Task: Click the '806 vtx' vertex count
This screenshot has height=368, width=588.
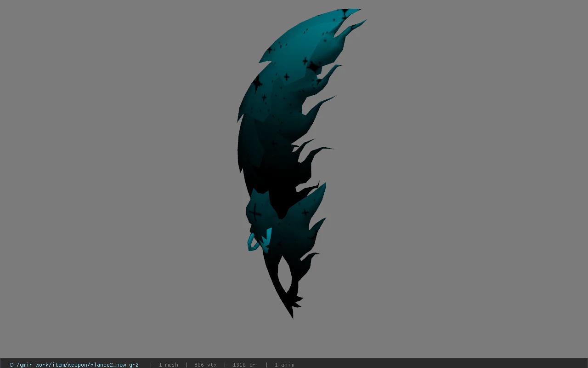Action: (205, 365)
